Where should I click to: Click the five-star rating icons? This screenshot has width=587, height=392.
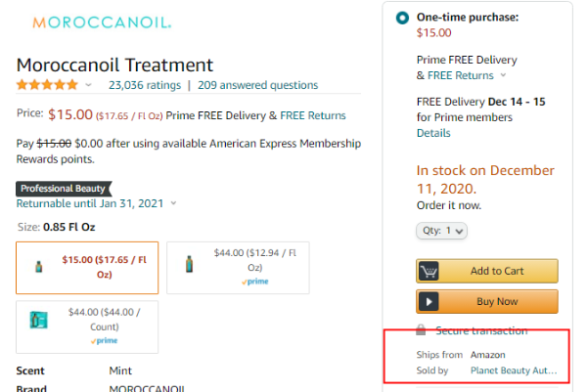pos(48,86)
